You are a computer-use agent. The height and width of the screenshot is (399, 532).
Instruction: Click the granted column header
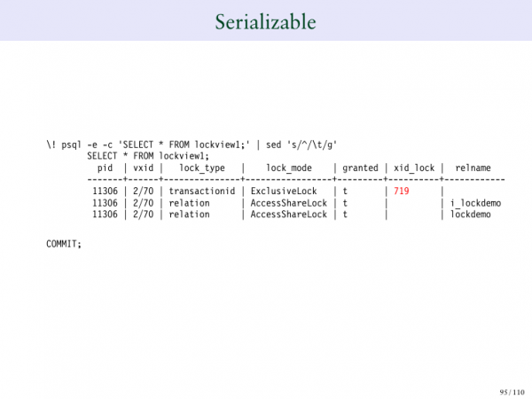point(360,168)
